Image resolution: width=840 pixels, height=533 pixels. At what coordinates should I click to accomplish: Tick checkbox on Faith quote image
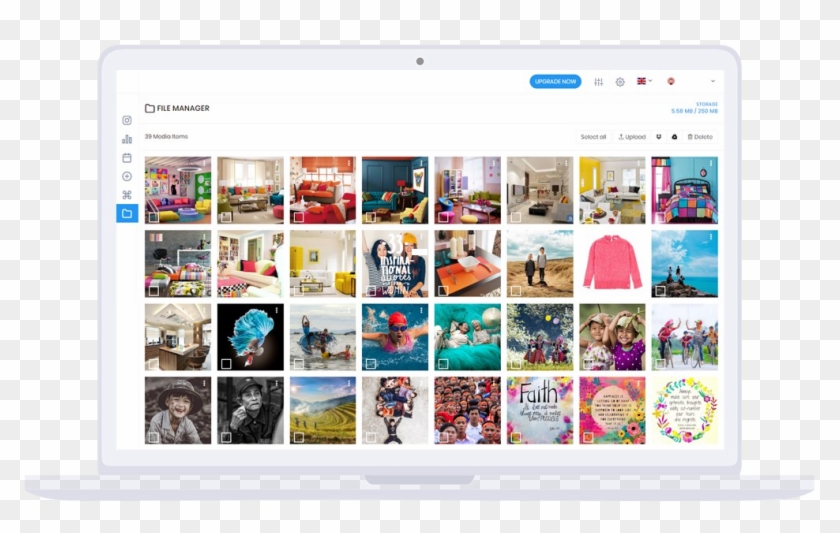516,438
